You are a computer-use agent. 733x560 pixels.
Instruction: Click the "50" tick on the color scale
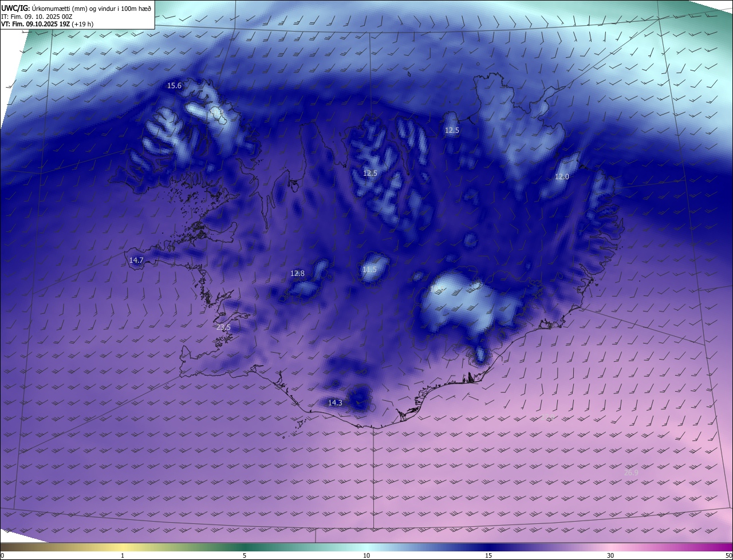[728, 555]
